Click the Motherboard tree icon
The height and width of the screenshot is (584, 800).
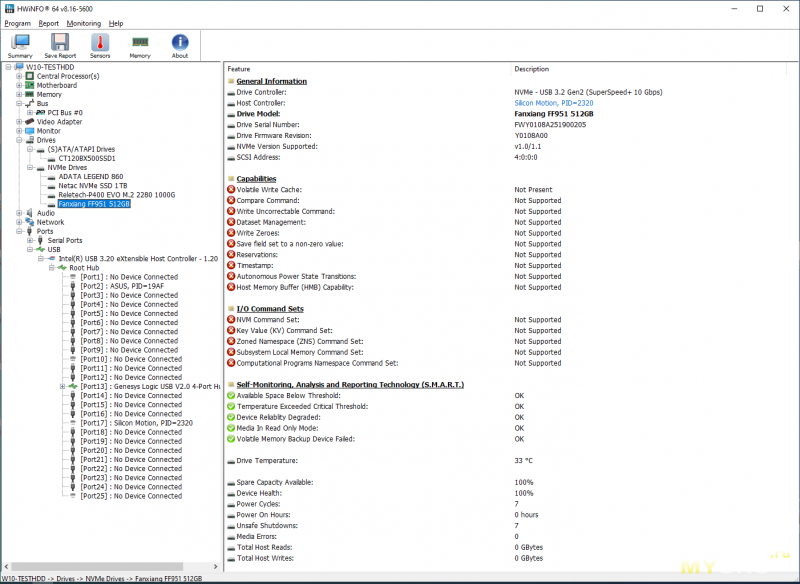point(30,85)
